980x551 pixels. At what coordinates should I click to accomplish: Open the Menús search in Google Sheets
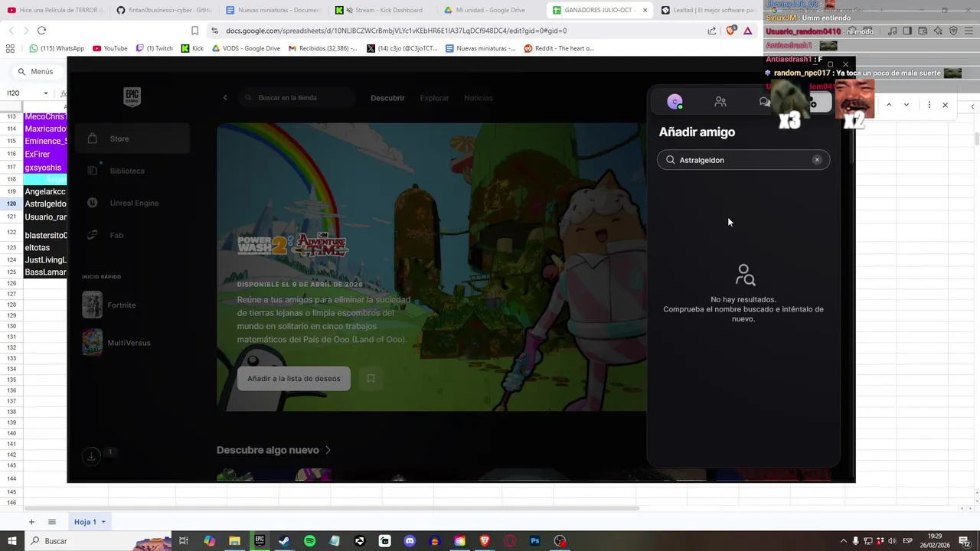pyautogui.click(x=37, y=71)
